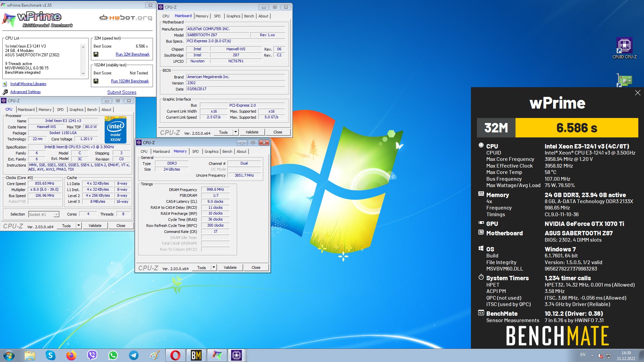Click the Close button in the CPU-tab CPU-Z window
644x362 pixels.
(x=121, y=226)
